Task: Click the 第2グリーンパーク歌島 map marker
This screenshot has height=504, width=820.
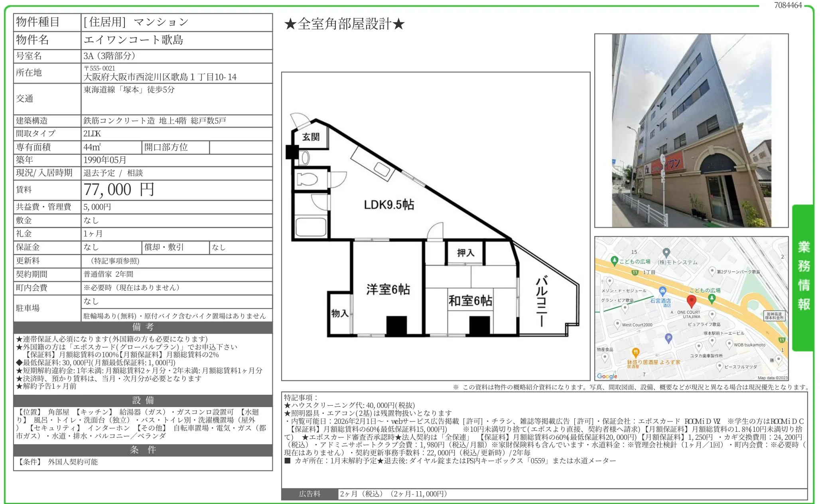Action: point(712,271)
